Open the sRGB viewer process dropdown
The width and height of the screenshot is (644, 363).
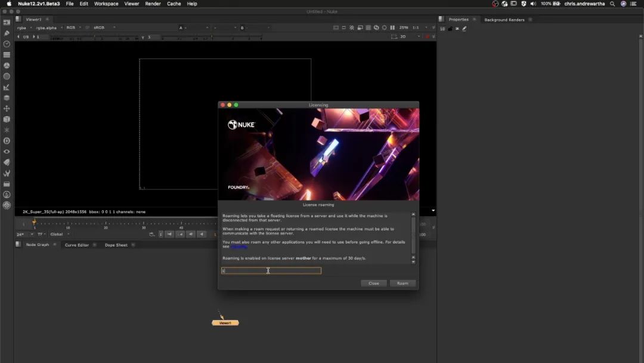(100, 27)
